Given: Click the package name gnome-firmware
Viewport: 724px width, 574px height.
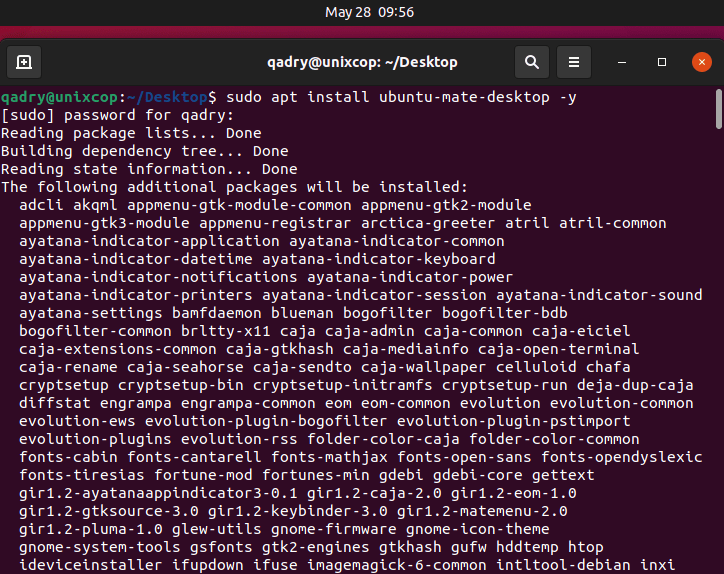Looking at the screenshot, I should [334, 530].
